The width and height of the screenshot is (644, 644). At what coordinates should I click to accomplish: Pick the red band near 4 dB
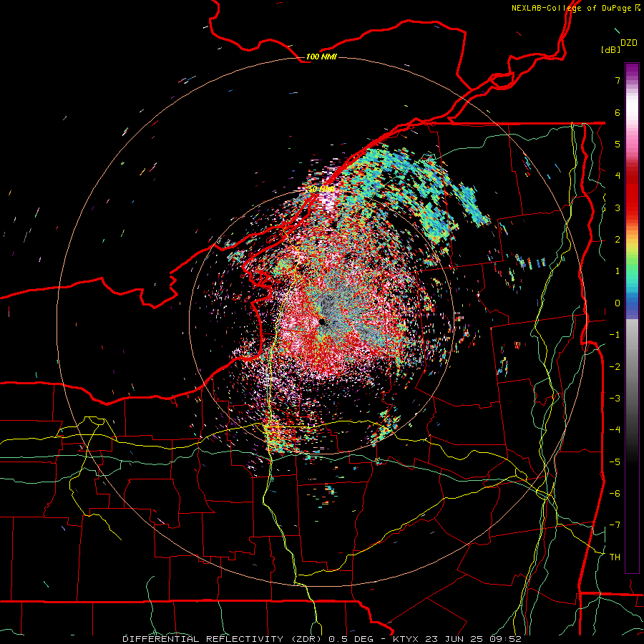[x=632, y=176]
